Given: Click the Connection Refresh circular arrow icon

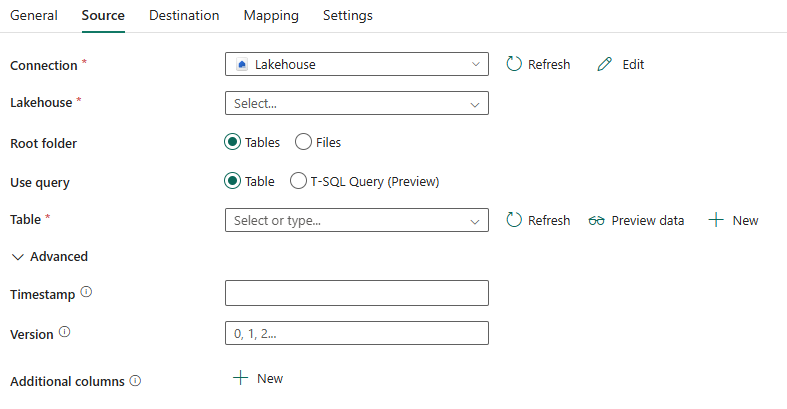Looking at the screenshot, I should (x=514, y=64).
